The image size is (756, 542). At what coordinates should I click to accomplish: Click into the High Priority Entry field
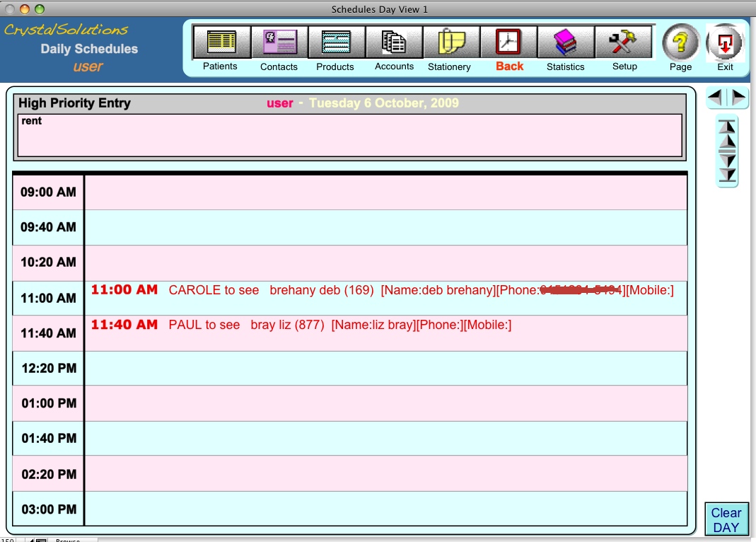[349, 136]
